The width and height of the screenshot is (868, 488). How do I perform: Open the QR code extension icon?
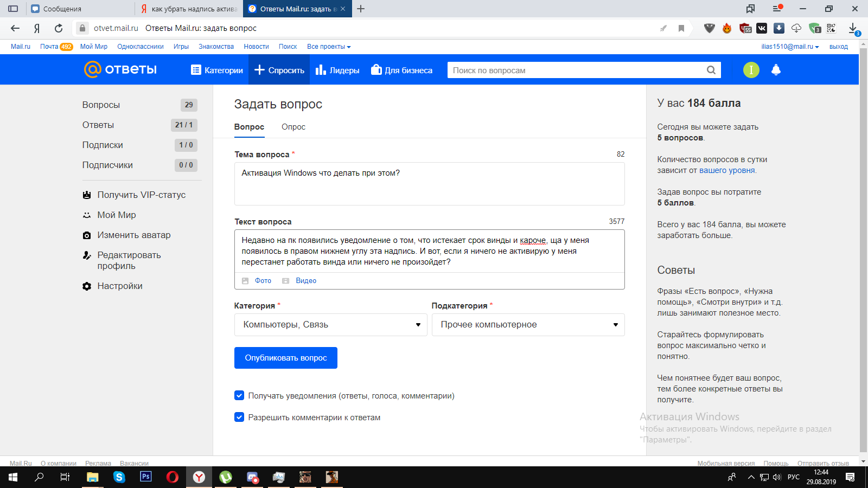831,28
